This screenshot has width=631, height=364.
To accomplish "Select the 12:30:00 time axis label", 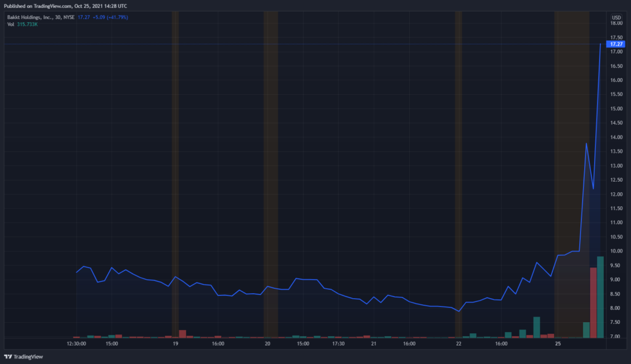I will point(76,344).
